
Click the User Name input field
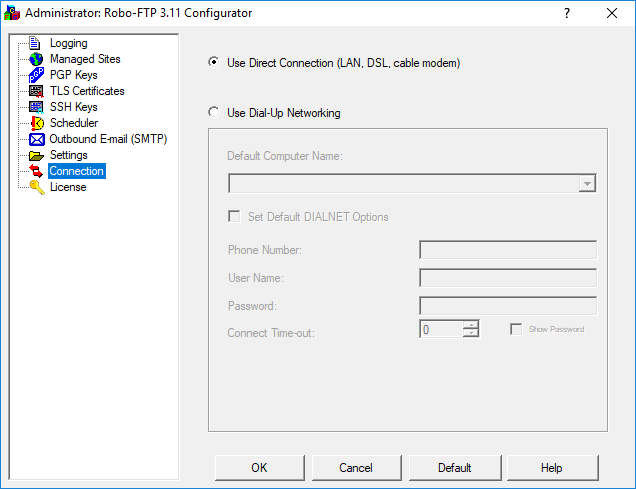coord(508,278)
